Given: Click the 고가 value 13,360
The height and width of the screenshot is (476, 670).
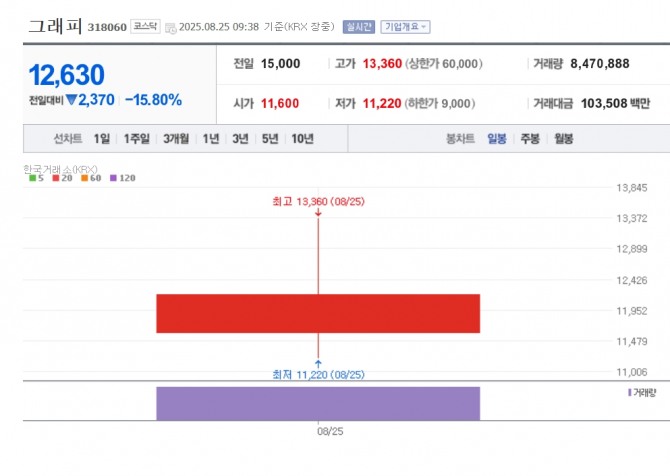Looking at the screenshot, I should (x=382, y=64).
